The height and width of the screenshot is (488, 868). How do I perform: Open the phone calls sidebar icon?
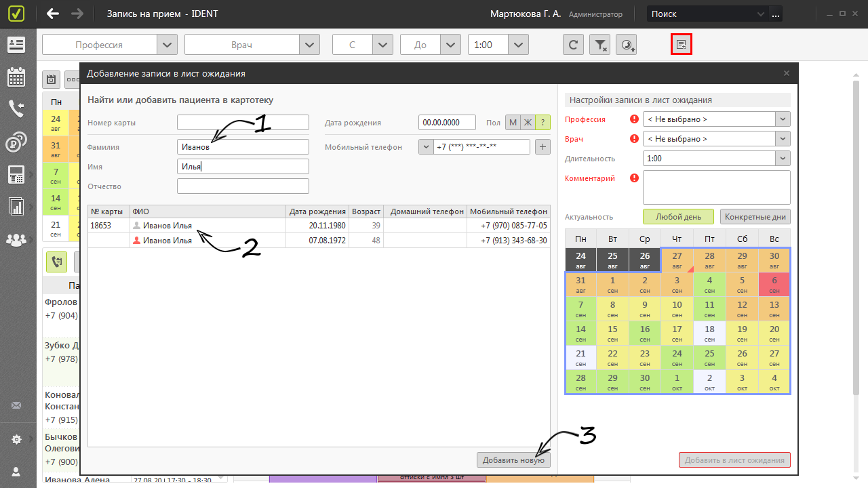tap(16, 108)
